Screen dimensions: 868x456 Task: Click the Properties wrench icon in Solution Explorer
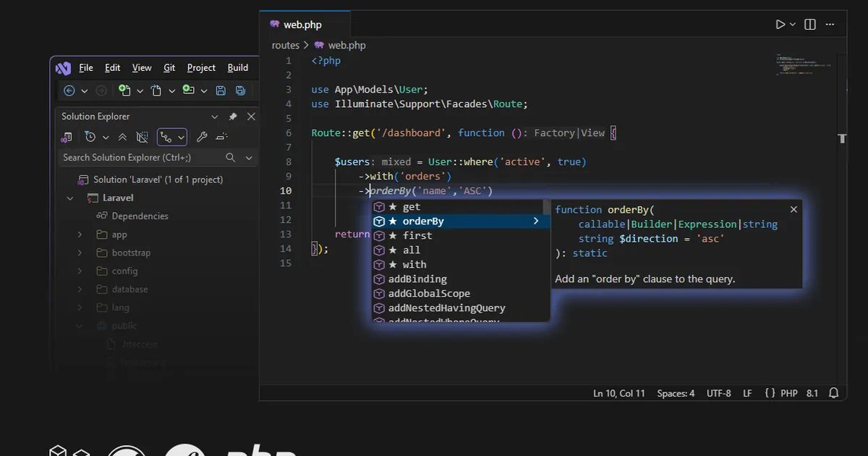pyautogui.click(x=202, y=137)
